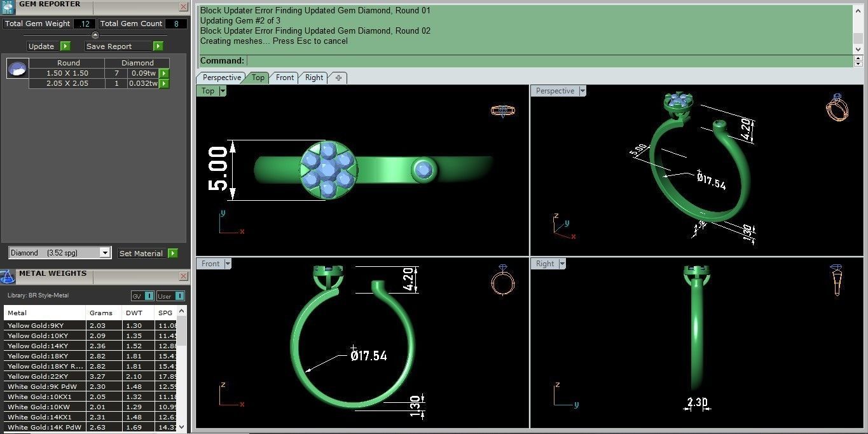Click the 1.50 X 1.50 gem size cell
Image resolution: width=868 pixels, height=434 pixels.
(x=67, y=73)
